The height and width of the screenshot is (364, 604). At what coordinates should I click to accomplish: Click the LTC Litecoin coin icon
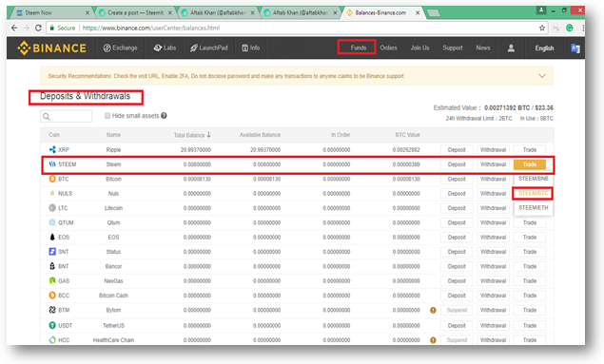52,208
